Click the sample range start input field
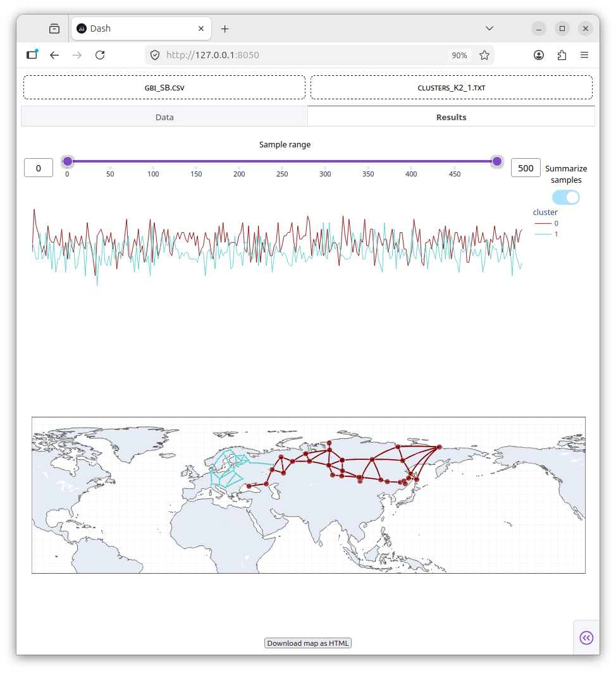This screenshot has height=673, width=616. [39, 168]
